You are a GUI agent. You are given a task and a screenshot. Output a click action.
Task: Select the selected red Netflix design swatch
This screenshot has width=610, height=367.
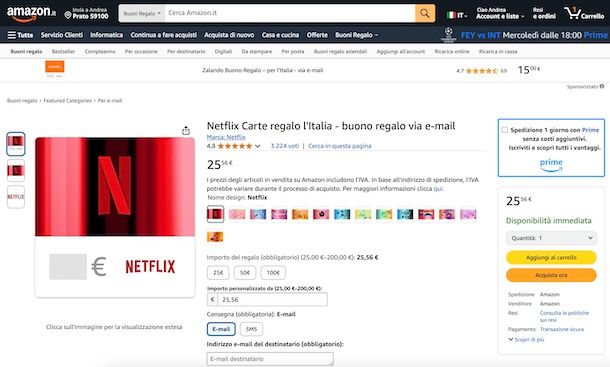[215, 214]
